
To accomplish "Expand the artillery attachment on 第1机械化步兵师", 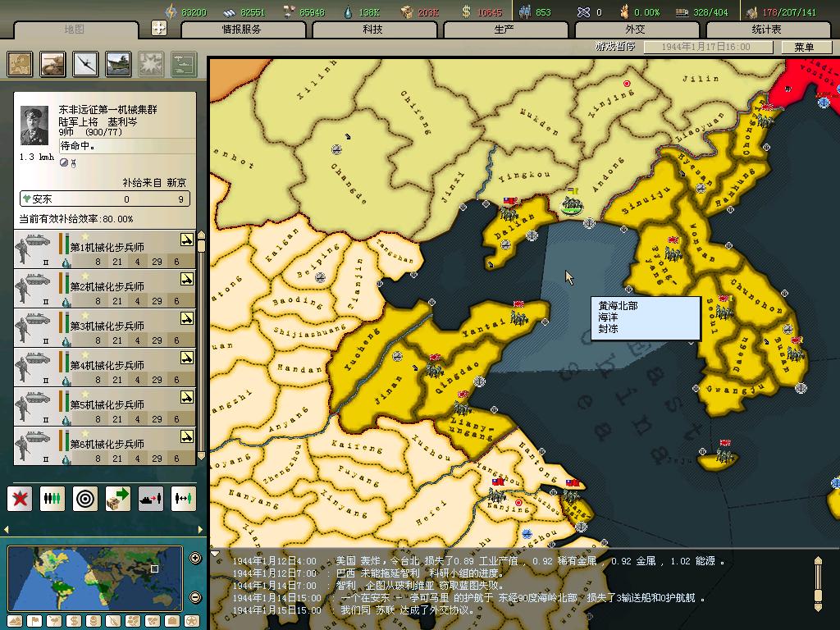I will [x=187, y=240].
